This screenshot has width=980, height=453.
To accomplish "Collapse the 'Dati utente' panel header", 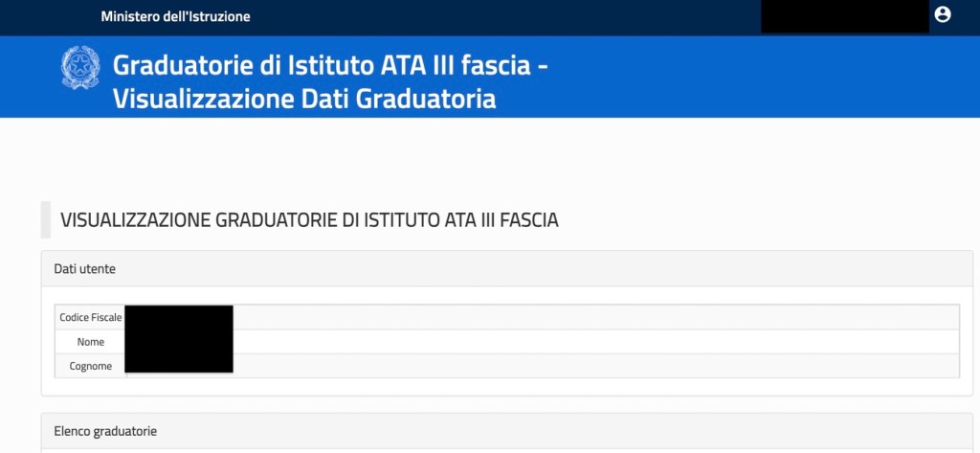I will [85, 269].
